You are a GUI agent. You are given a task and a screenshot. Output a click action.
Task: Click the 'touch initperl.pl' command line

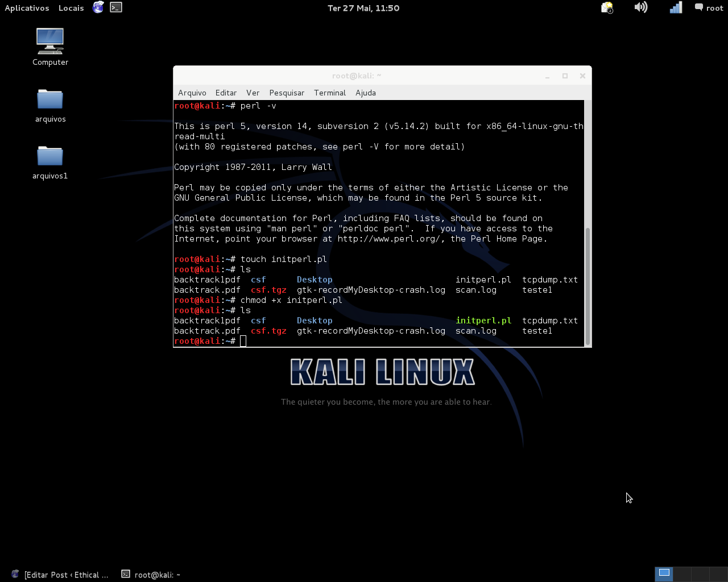284,259
